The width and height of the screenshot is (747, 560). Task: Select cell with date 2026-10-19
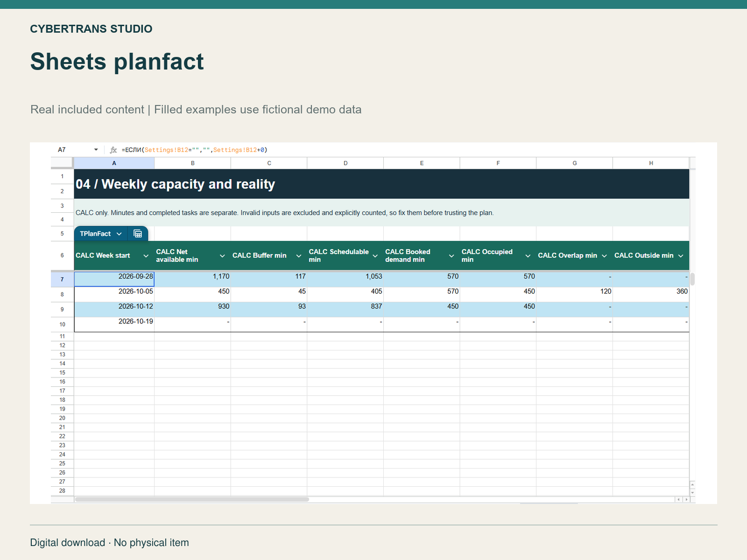pos(114,324)
